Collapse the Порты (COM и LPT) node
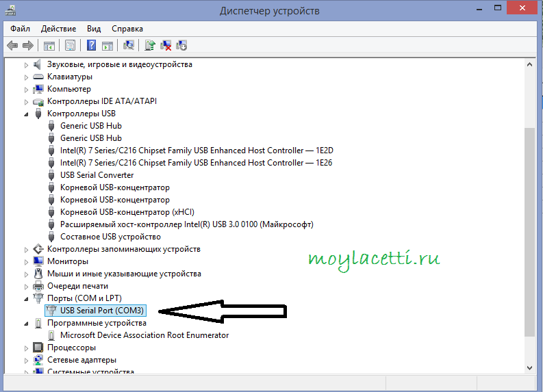The height and width of the screenshot is (392, 543). [27, 298]
